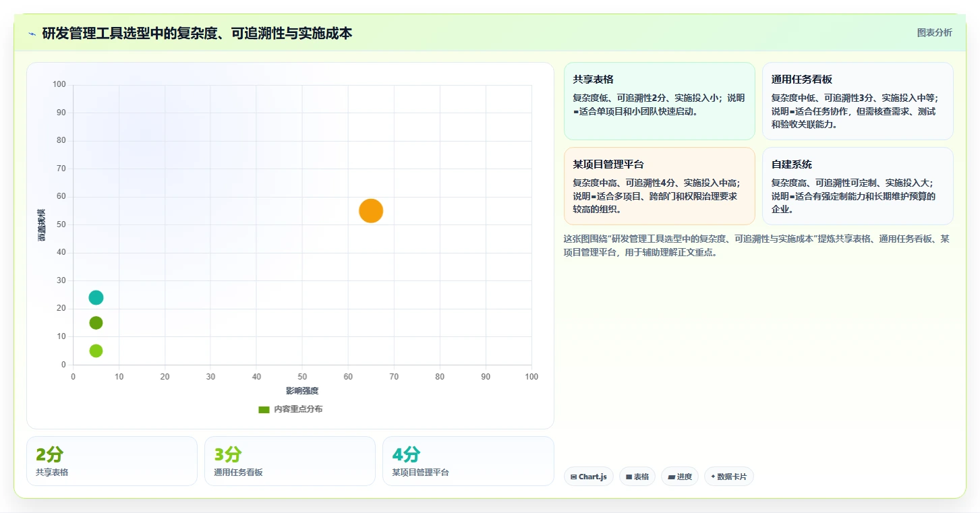
Task: Click the 覆盖深度 y-axis title
Action: pos(42,225)
